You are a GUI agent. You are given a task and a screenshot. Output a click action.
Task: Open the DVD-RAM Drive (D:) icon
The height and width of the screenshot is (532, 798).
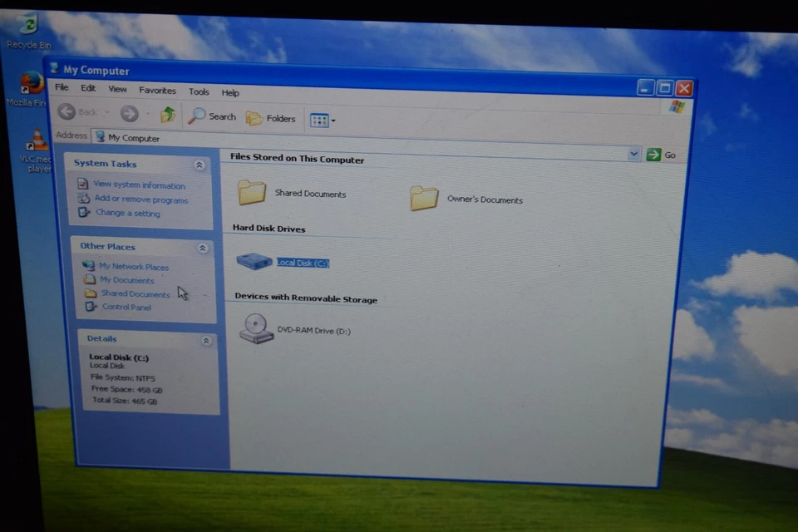[256, 329]
